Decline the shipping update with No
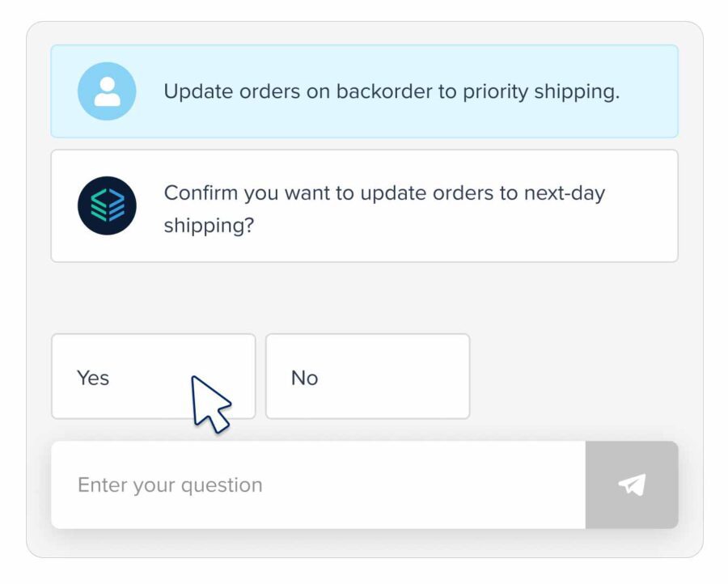The width and height of the screenshot is (728, 584). click(368, 376)
